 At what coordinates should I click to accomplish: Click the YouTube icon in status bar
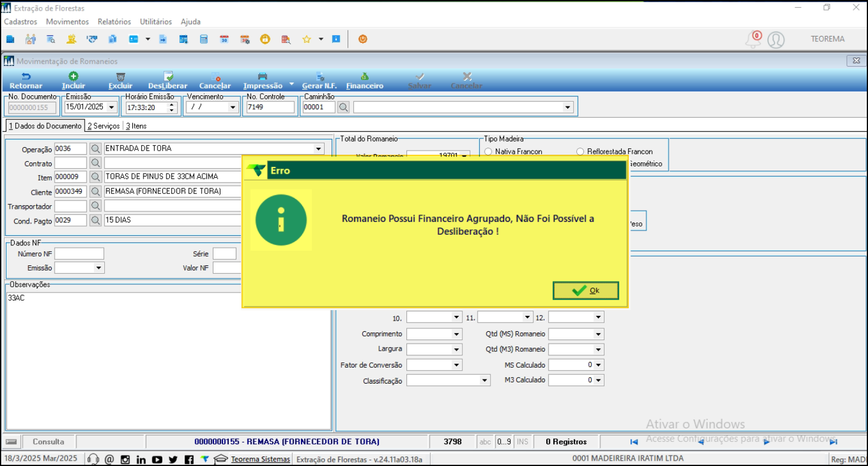point(156,460)
